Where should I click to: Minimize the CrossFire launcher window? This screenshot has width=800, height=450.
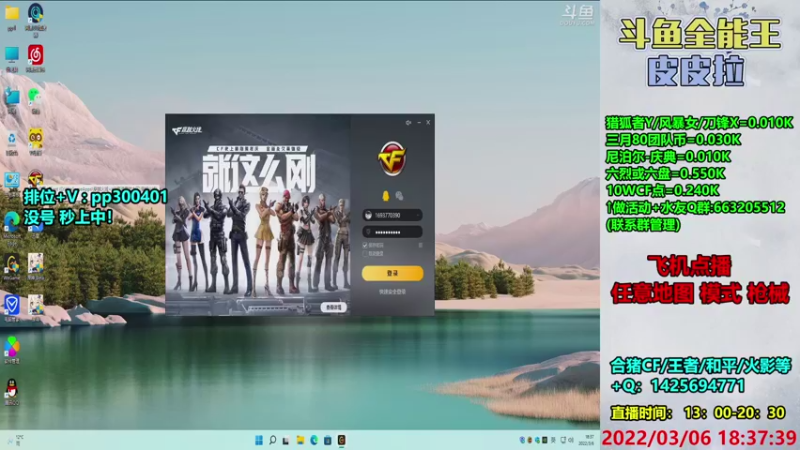[419, 122]
